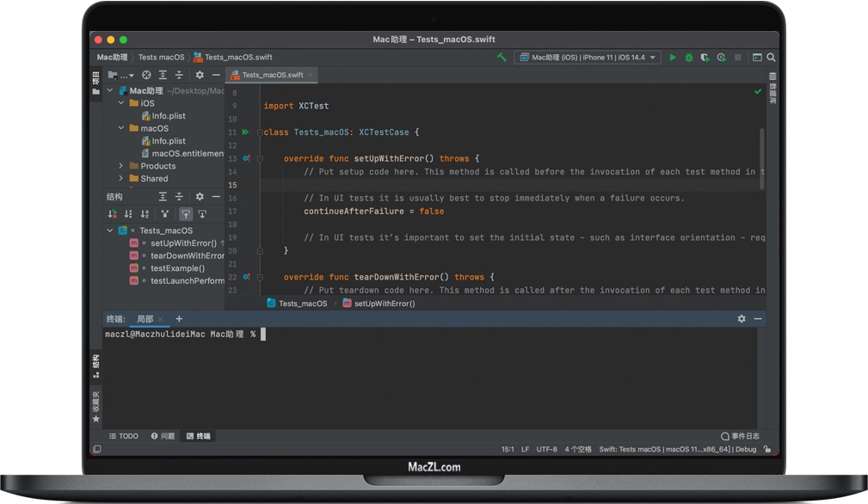The height and width of the screenshot is (504, 868).
Task: Toggle alphabetical sorting in structure toolbar
Action: (x=145, y=213)
